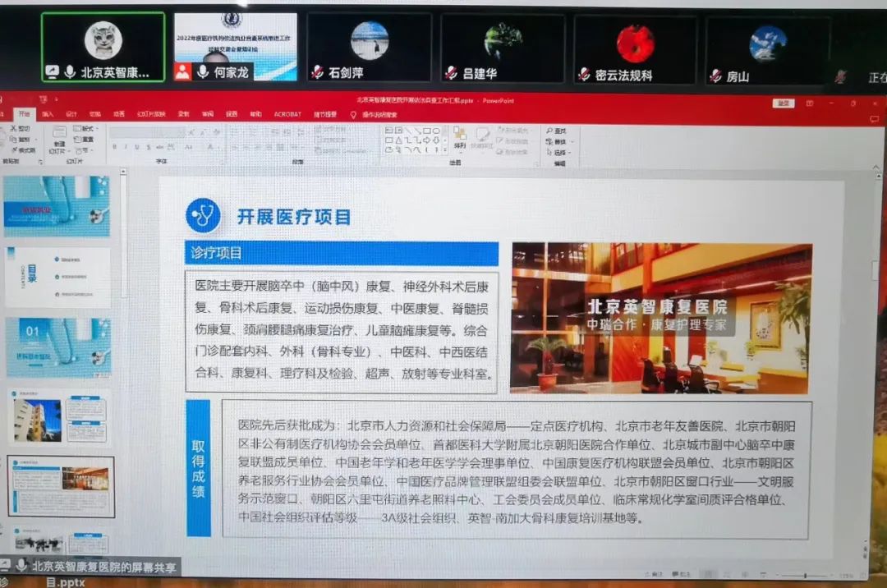This screenshot has width=887, height=588.
Task: Click the muted mic icon beside 吕建华
Action: [452, 73]
